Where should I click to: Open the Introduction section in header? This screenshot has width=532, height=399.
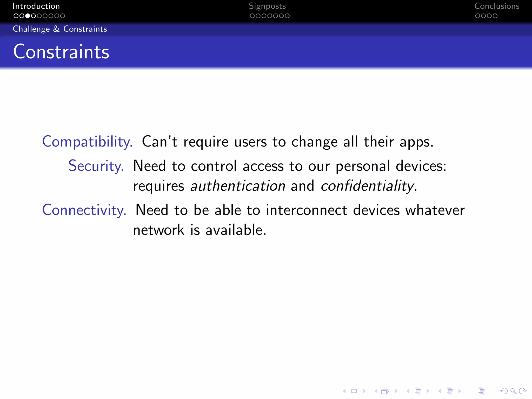(36, 6)
